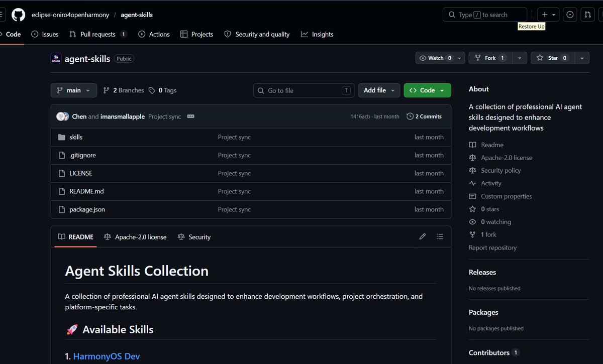Open the Add file dropdown
This screenshot has height=364, width=603.
tap(379, 90)
